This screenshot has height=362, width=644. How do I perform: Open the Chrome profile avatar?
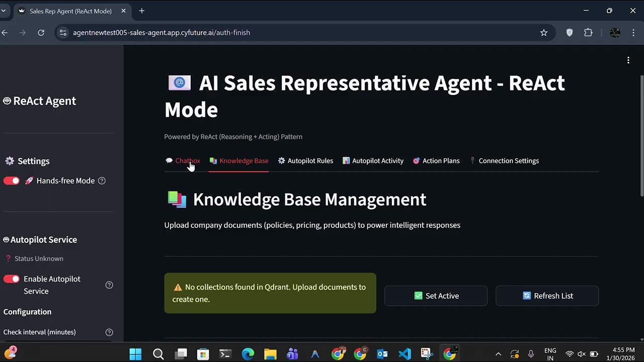coord(615,33)
